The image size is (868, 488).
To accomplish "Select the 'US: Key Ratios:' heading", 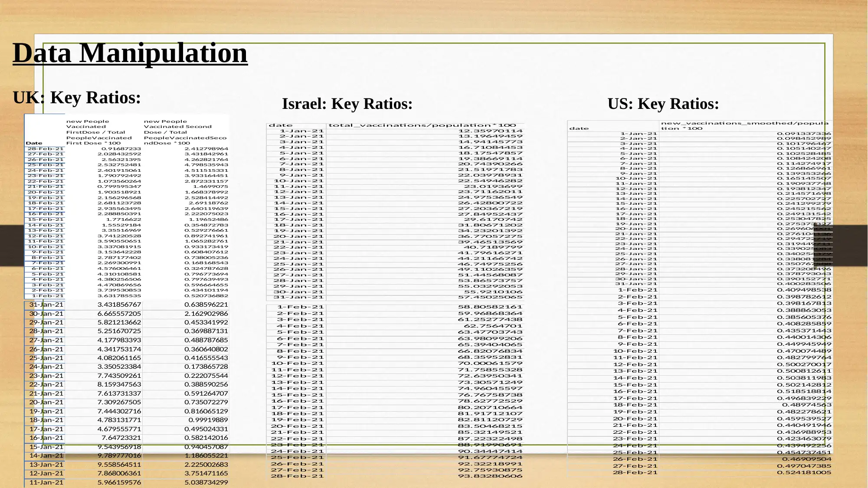I will 663,104.
